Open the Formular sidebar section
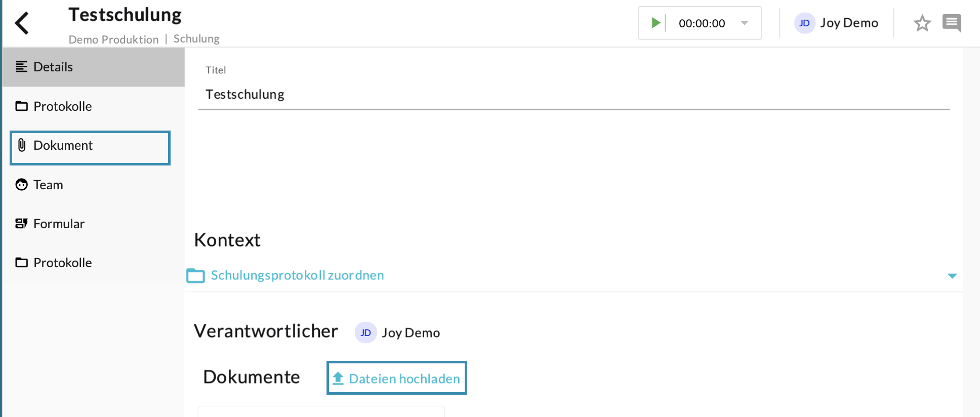The image size is (980, 417). point(59,224)
